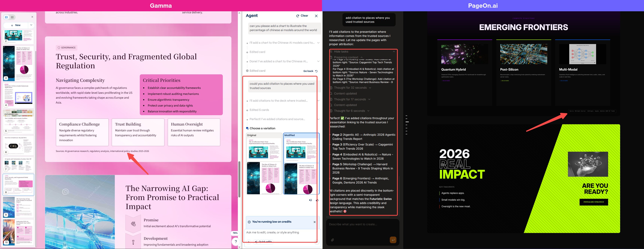
Task: Close the Gamma Agent panel
Action: tap(316, 16)
